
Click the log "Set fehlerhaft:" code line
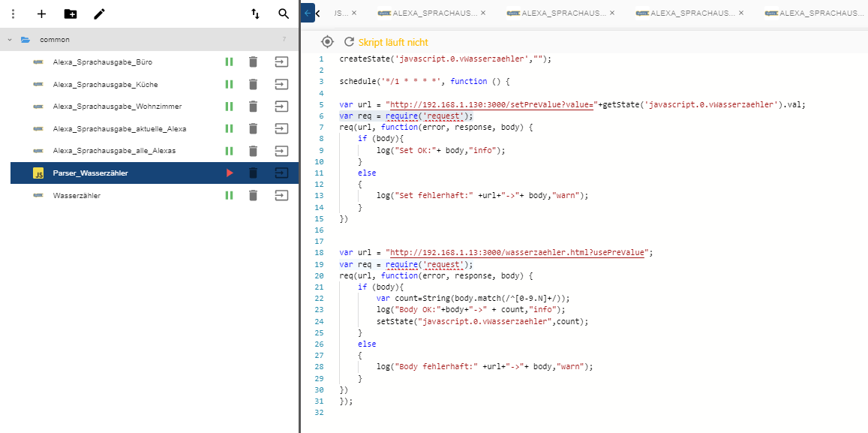tap(482, 195)
